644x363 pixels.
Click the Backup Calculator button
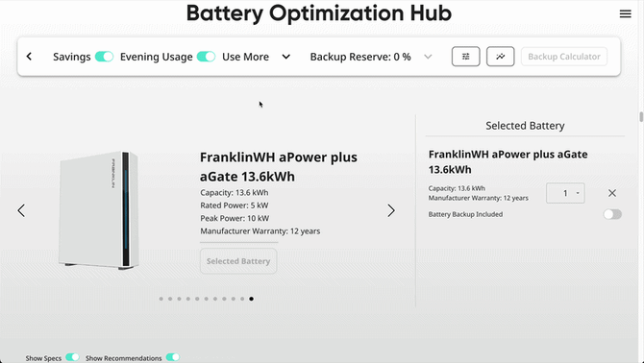pos(564,57)
